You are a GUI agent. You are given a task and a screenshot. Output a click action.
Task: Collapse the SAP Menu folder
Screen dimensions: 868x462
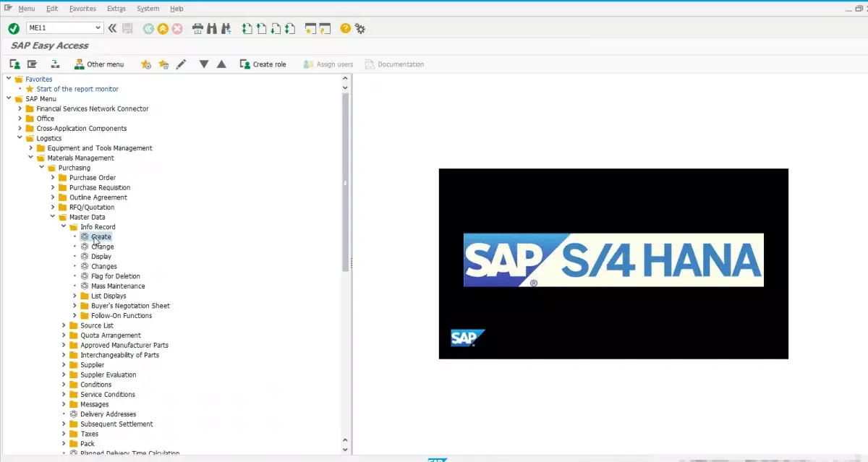click(9, 99)
